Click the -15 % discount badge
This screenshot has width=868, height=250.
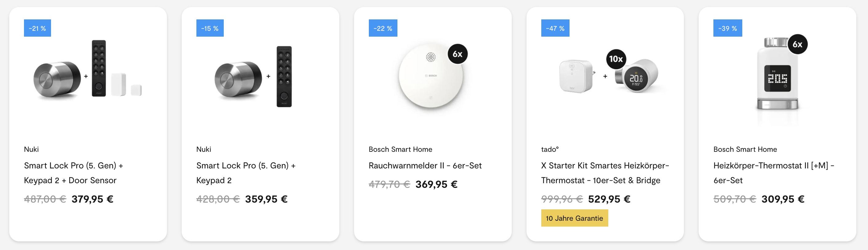(210, 28)
